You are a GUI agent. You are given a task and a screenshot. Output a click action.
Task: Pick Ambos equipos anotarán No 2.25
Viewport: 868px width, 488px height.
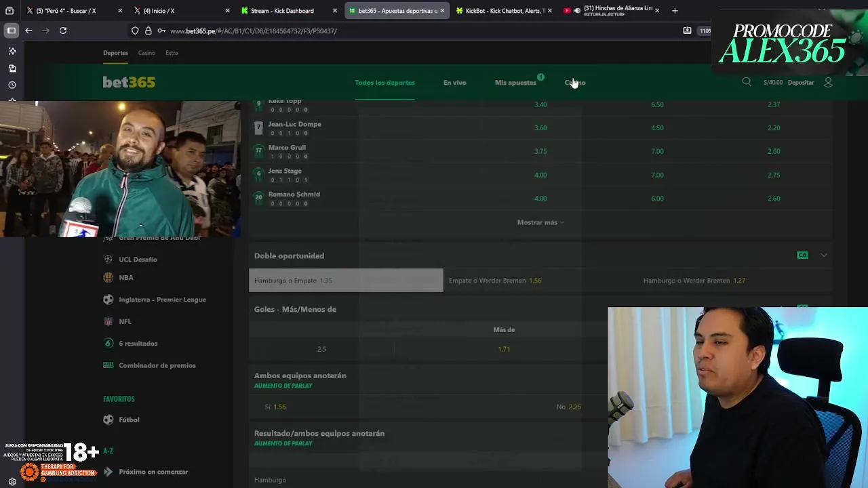point(568,407)
